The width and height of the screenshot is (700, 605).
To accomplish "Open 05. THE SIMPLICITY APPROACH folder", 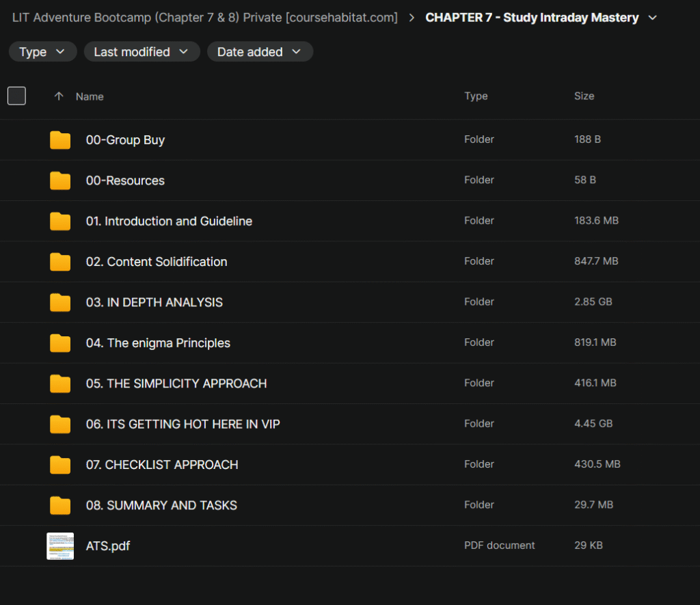I will click(x=176, y=384).
